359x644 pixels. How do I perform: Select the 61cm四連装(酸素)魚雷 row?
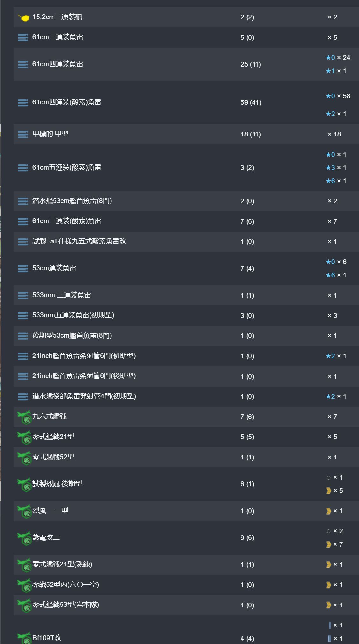[x=186, y=102]
